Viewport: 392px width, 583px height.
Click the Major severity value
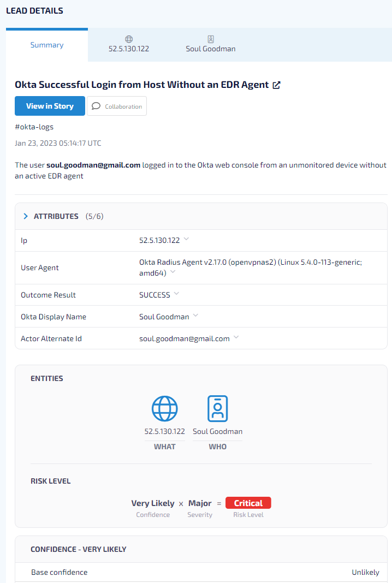click(200, 503)
